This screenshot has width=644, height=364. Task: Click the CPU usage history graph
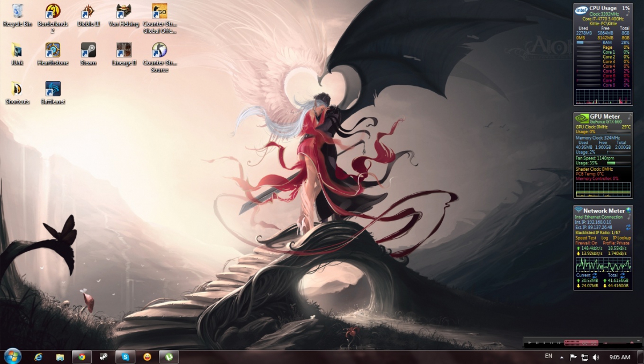click(603, 97)
